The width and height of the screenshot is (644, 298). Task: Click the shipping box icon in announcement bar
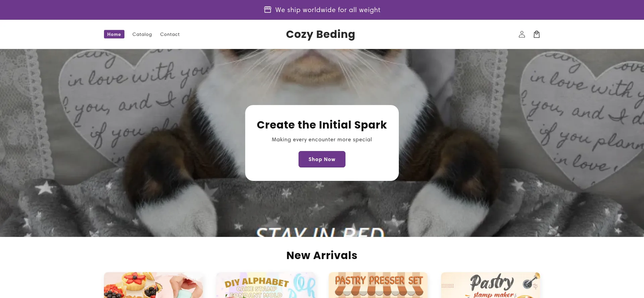pos(267,10)
